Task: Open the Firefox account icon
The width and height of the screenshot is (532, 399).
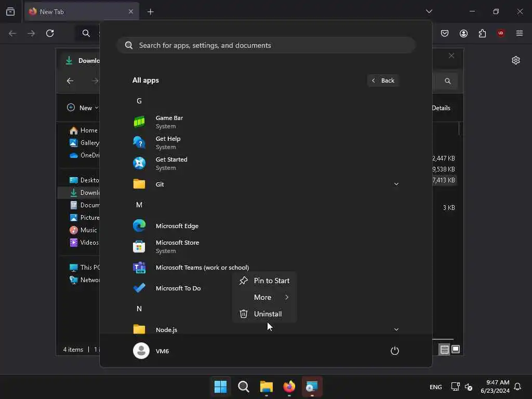Action: [463, 33]
